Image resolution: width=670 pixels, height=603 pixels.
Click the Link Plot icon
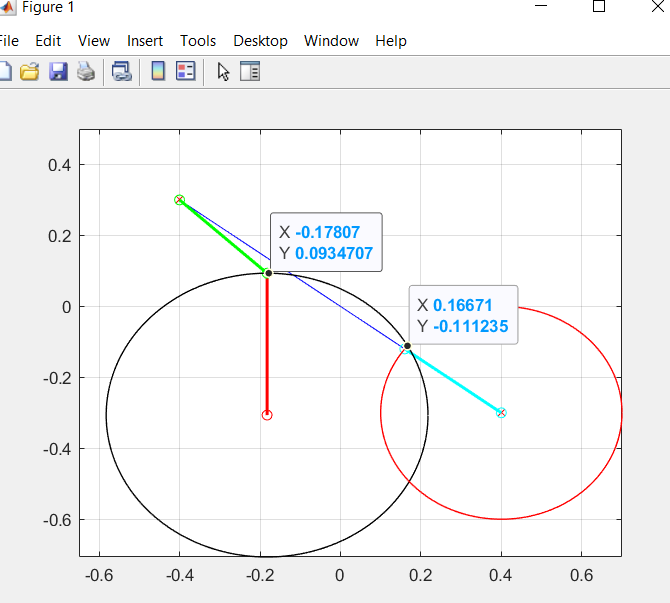pyautogui.click(x=121, y=72)
